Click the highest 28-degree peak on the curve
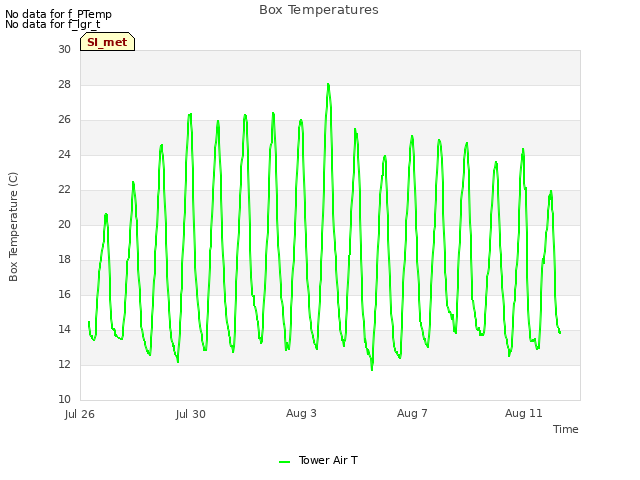This screenshot has width=640, height=480. 328,84
